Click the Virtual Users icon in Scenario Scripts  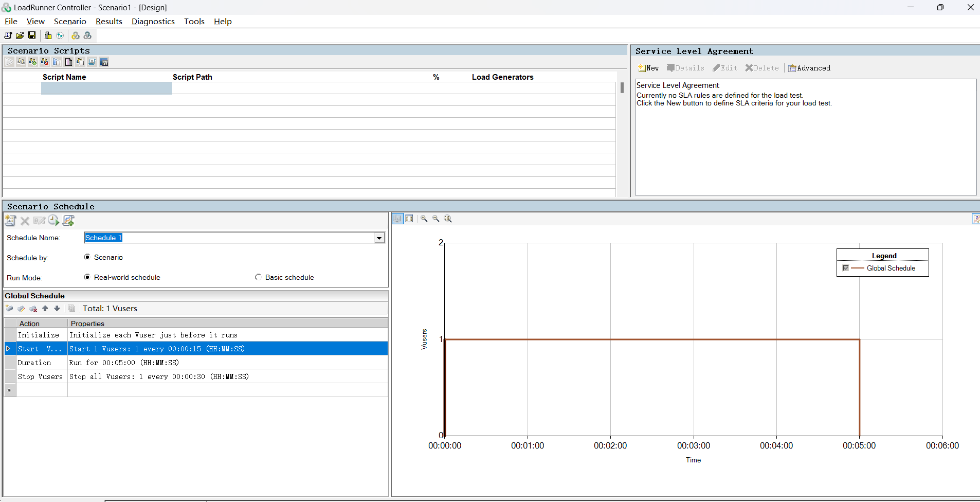[x=21, y=62]
